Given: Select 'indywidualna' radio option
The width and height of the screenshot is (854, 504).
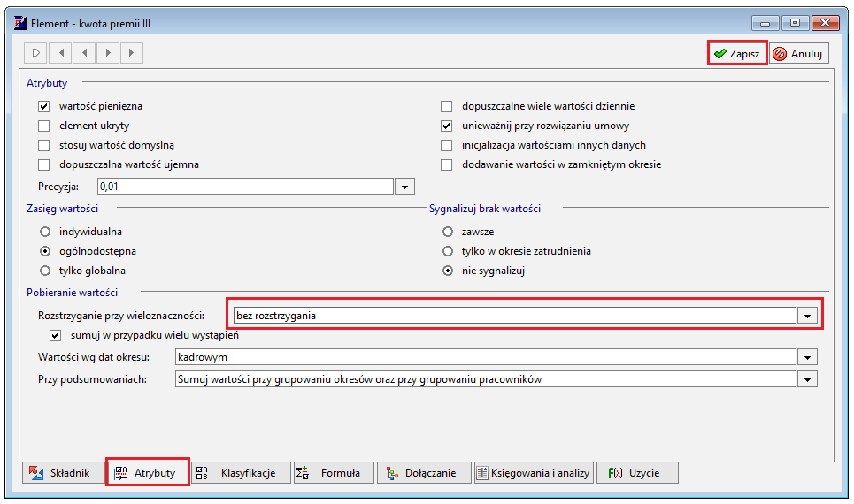Looking at the screenshot, I should pos(45,232).
